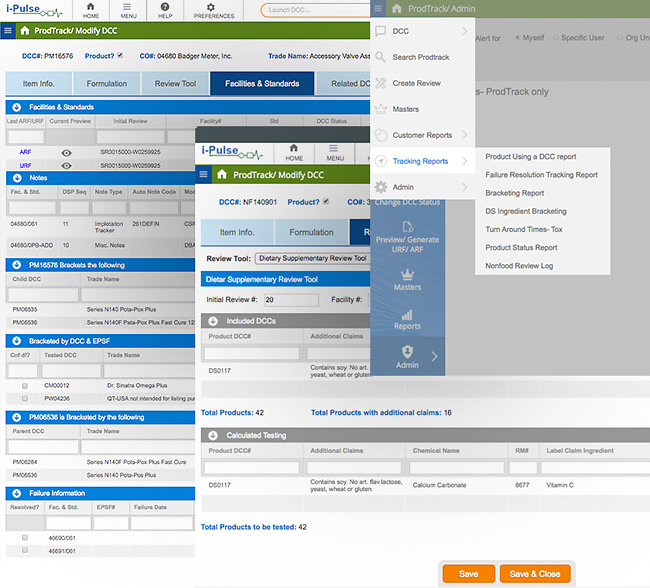
Task: Collapse the Failure Information section
Action: click(17, 493)
